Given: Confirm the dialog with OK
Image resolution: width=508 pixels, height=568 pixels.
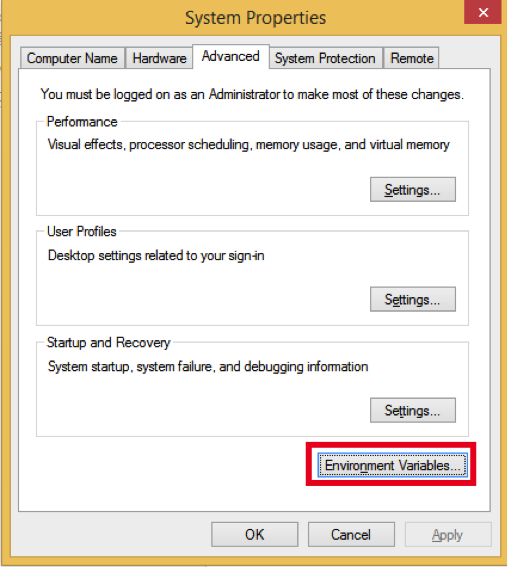Looking at the screenshot, I should click(255, 534).
